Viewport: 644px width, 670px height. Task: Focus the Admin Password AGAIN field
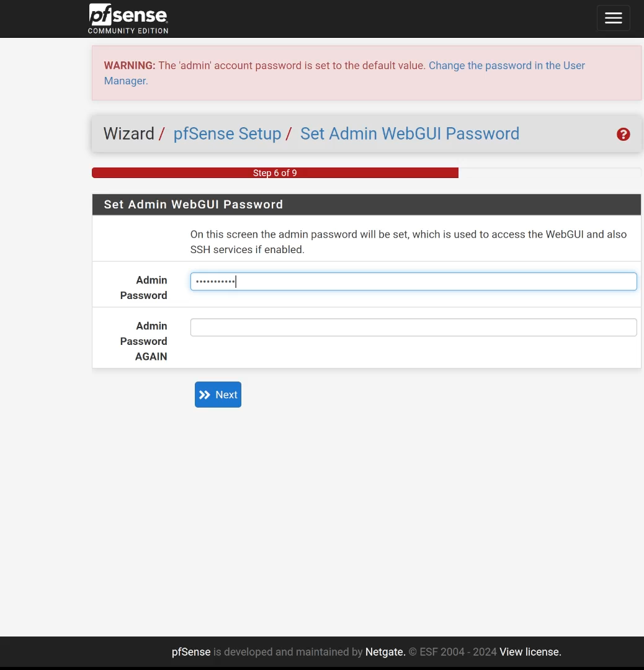tap(413, 328)
